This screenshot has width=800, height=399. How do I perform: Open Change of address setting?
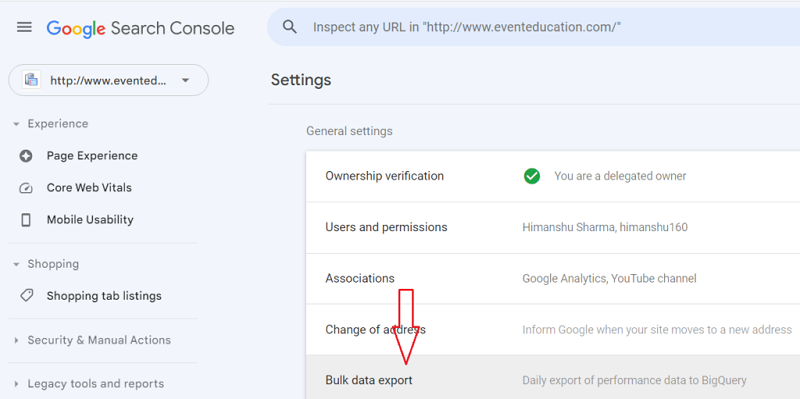pyautogui.click(x=553, y=330)
